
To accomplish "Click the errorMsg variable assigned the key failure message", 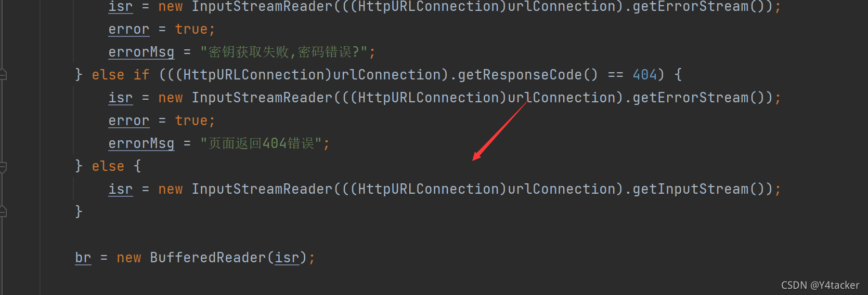I will coord(141,52).
